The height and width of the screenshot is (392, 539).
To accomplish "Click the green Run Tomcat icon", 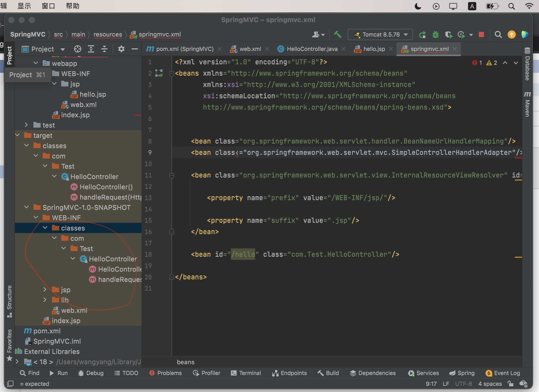I will click(x=422, y=34).
